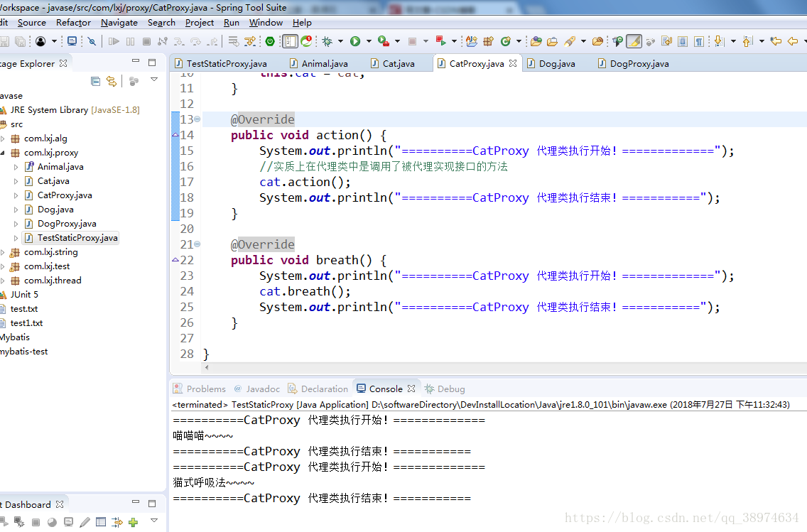Toggle Show Whitespace Characters pilcrow icon

point(699,41)
